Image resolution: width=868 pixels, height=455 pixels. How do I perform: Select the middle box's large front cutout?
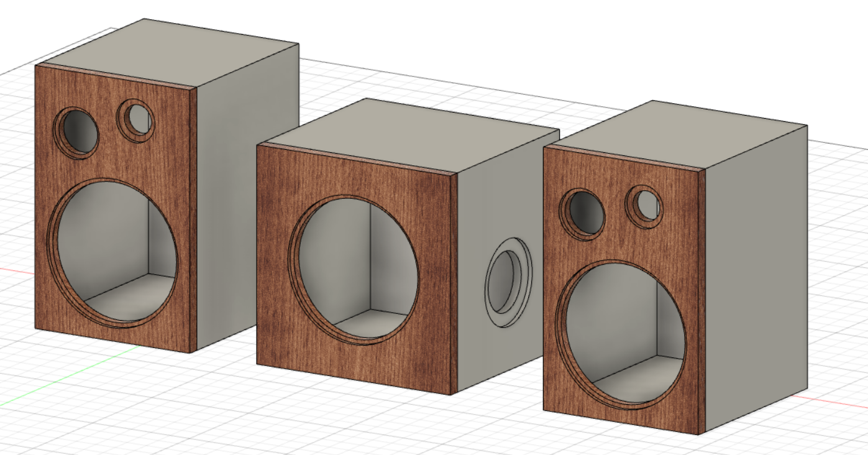[x=354, y=270]
